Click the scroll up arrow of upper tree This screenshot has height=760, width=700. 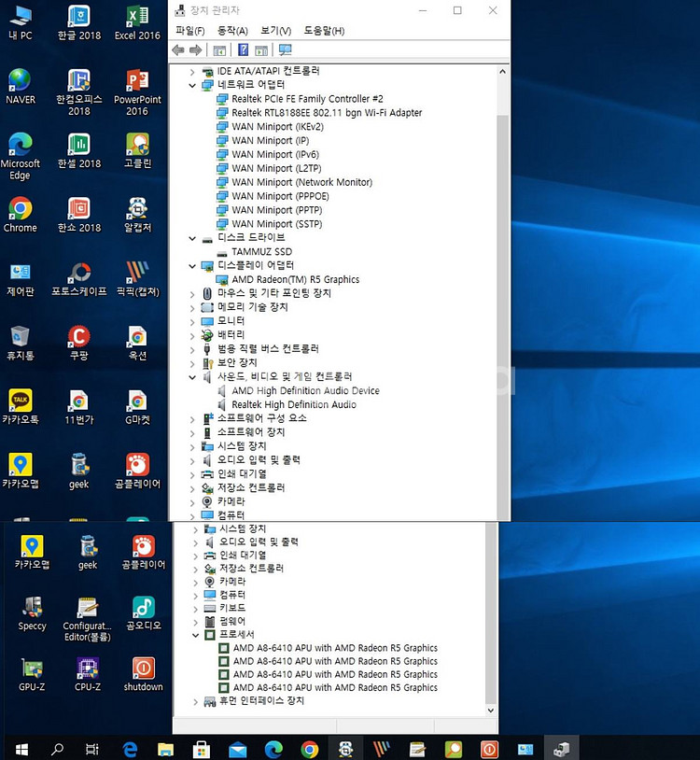[503, 72]
